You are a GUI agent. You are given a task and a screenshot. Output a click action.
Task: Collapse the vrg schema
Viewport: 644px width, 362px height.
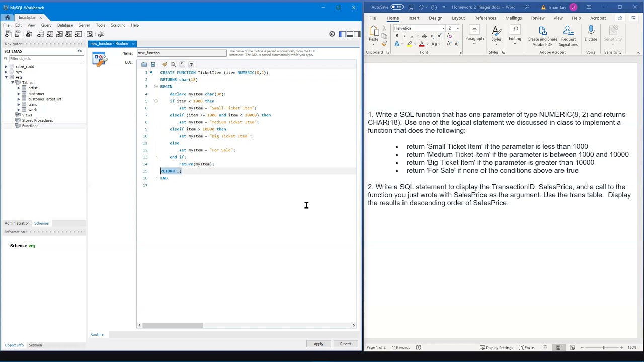tap(6, 77)
